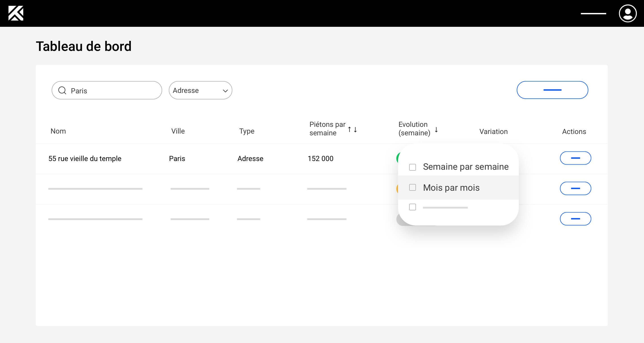This screenshot has height=343, width=644.
Task: Click the Type column header
Action: click(247, 131)
